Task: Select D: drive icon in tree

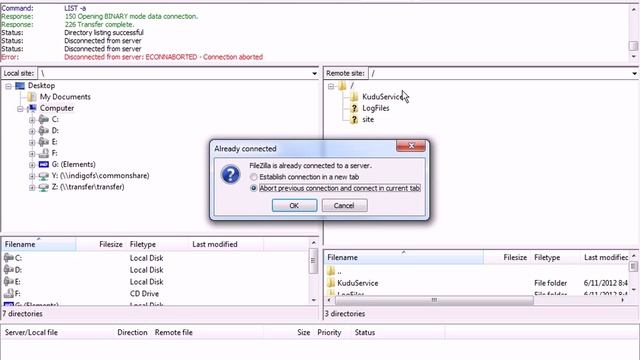Action: tap(44, 131)
